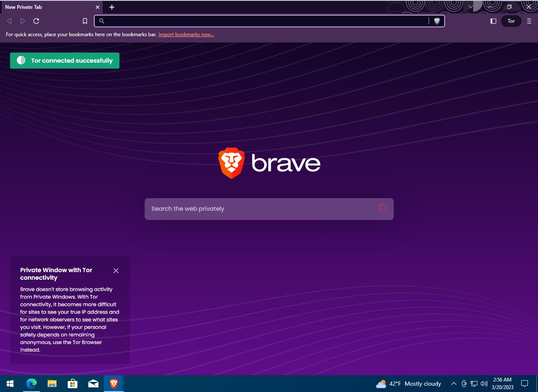The image size is (538, 392).
Task: Expand the tab search dropdown arrow
Action: pos(471,7)
